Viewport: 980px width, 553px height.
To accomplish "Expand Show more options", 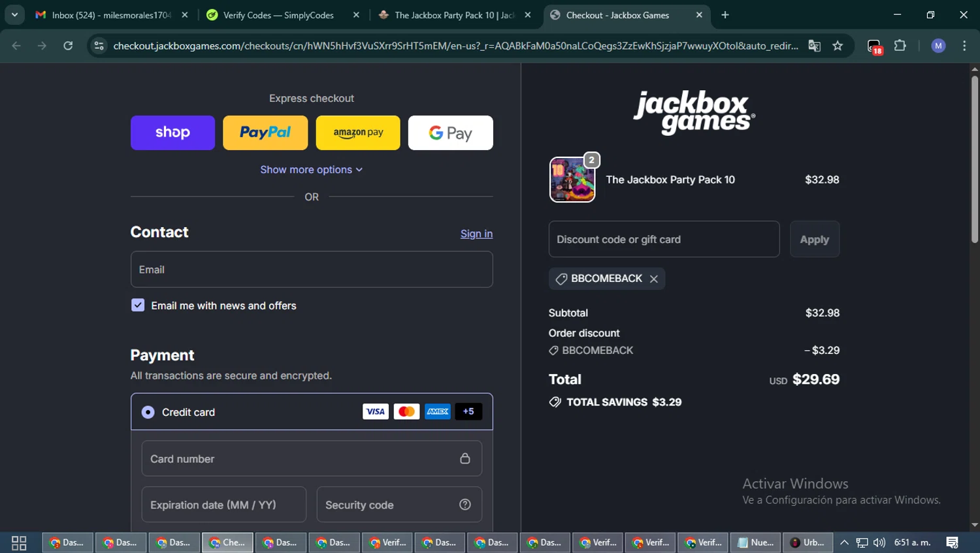I will pyautogui.click(x=312, y=170).
